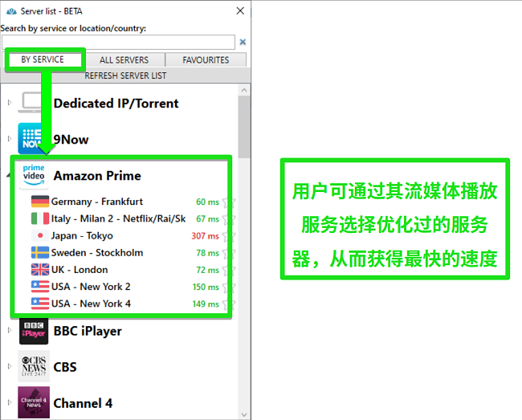Click the 72 ms ping value
The height and width of the screenshot is (420, 522).
pyautogui.click(x=207, y=270)
